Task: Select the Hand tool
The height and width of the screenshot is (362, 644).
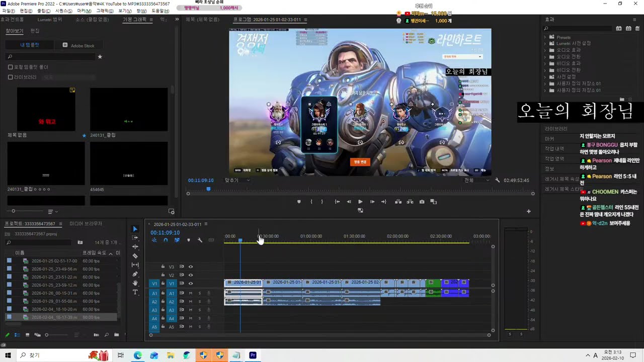Action: pyautogui.click(x=135, y=283)
